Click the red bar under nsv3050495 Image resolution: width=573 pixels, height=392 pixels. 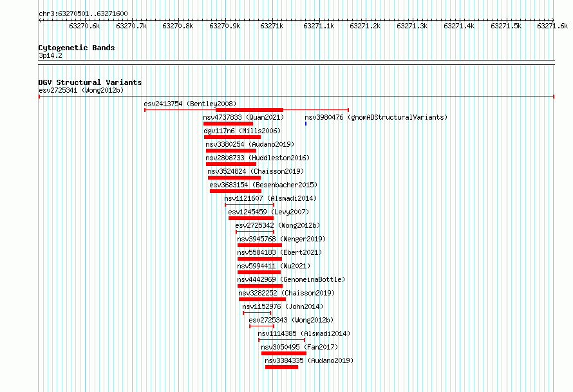[283, 353]
